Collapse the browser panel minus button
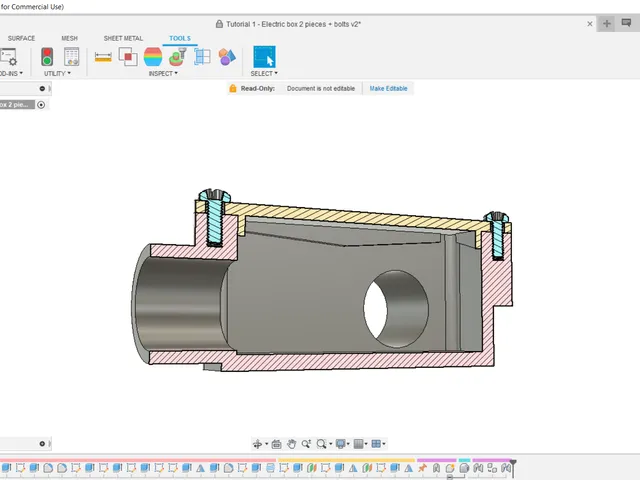This screenshot has width=640, height=480. 42,89
